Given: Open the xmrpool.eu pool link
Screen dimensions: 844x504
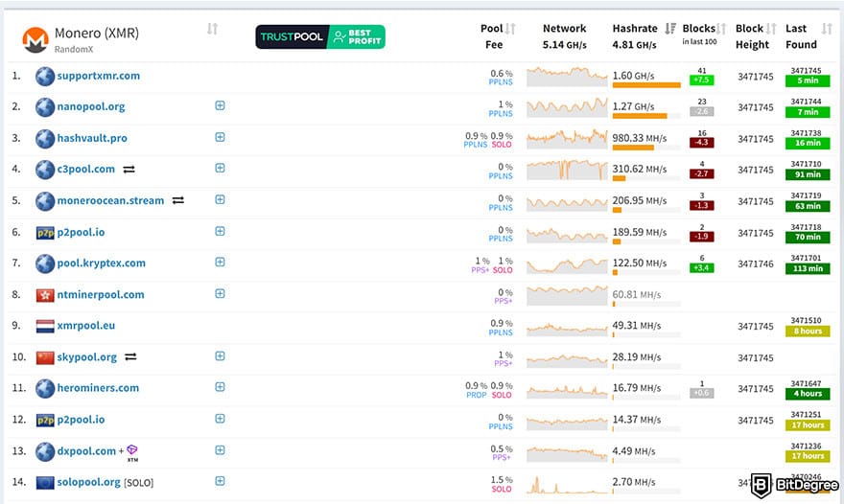Looking at the screenshot, I should coord(86,326).
